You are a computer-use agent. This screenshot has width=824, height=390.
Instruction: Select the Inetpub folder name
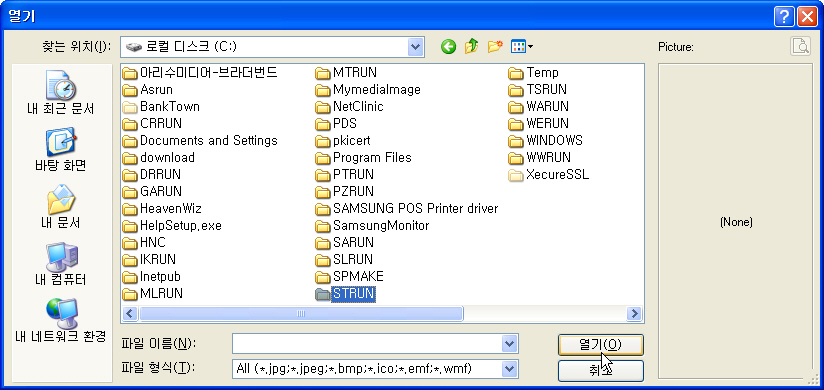point(160,276)
